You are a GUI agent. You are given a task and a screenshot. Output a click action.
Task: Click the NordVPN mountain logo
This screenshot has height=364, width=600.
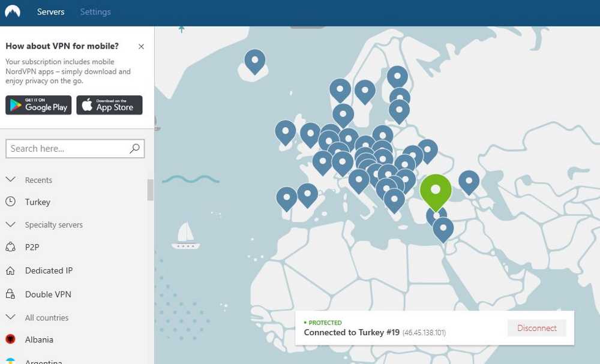tap(13, 11)
